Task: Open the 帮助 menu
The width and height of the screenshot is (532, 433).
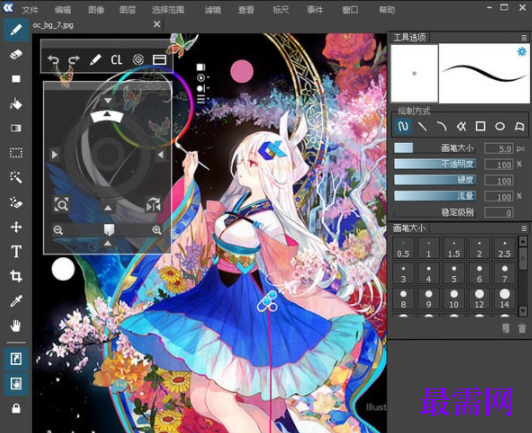Action: pyautogui.click(x=387, y=10)
